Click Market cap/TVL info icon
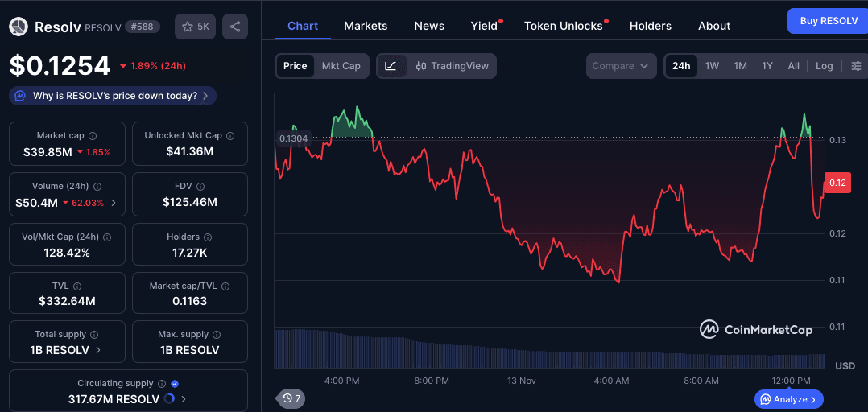 tap(225, 286)
